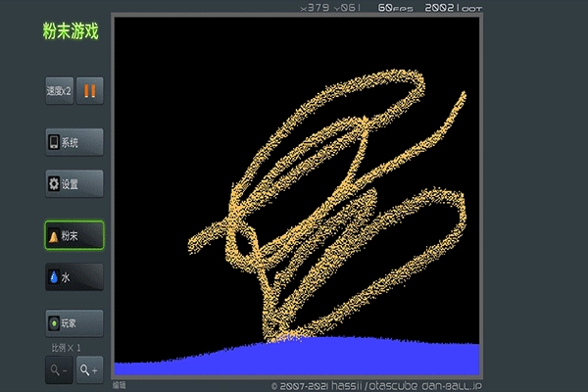
Task: Open the dan-ball.jp copyright link
Action: click(x=377, y=386)
